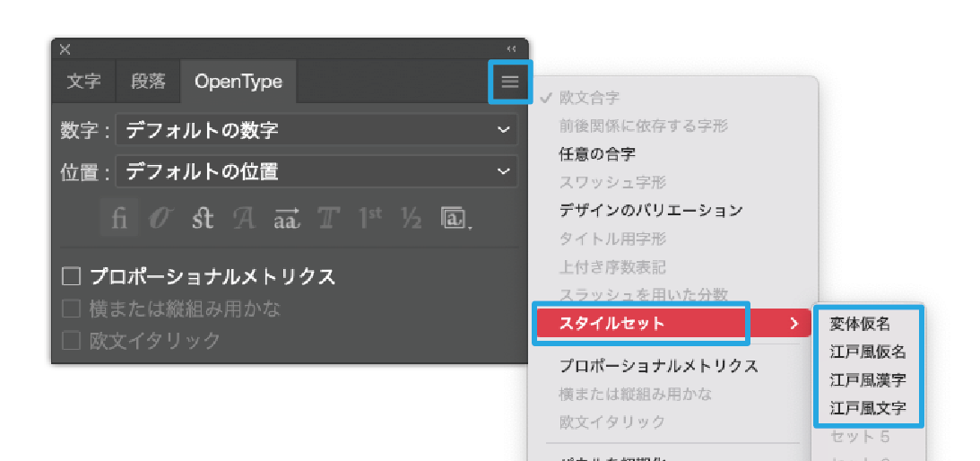
Task: Toggle contextual alternates icon
Action: pos(160,218)
